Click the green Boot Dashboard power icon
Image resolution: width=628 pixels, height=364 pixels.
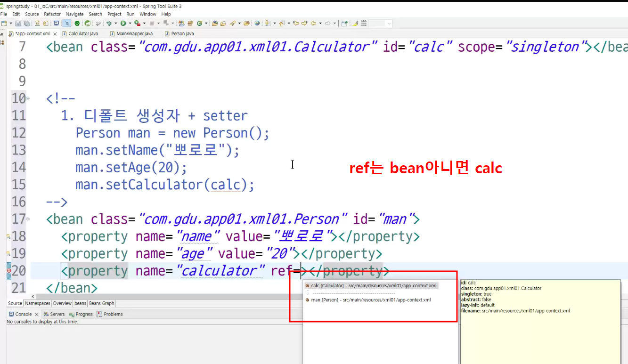77,23
